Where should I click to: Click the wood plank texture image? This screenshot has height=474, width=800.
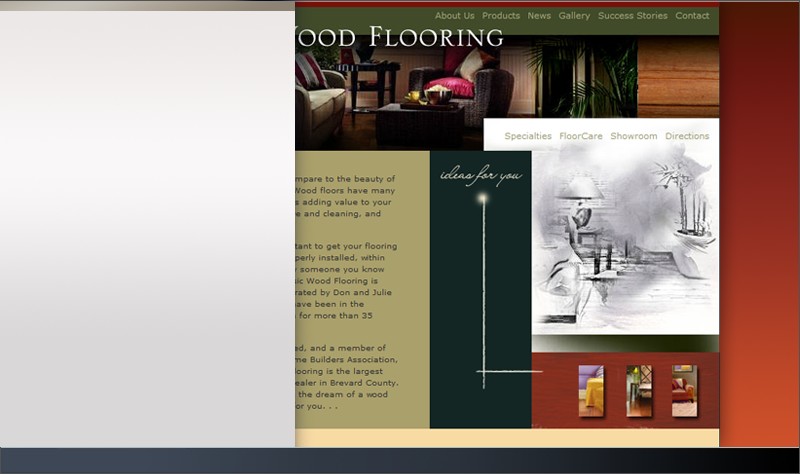pos(678,77)
